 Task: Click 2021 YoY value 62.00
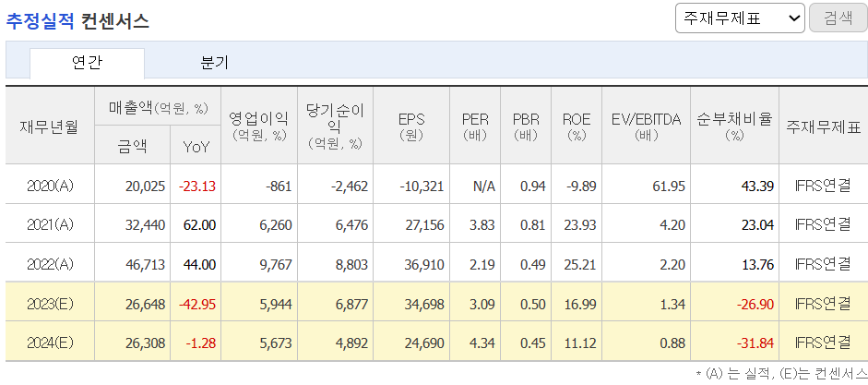click(199, 225)
